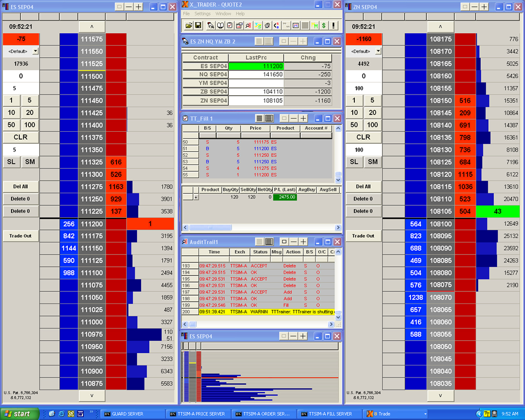
Task: Open Default dropdown in ZN SEP04 ladder
Action: pyautogui.click(x=378, y=51)
